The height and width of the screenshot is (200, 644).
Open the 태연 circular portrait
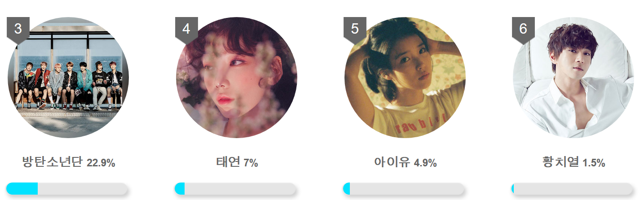click(x=237, y=78)
